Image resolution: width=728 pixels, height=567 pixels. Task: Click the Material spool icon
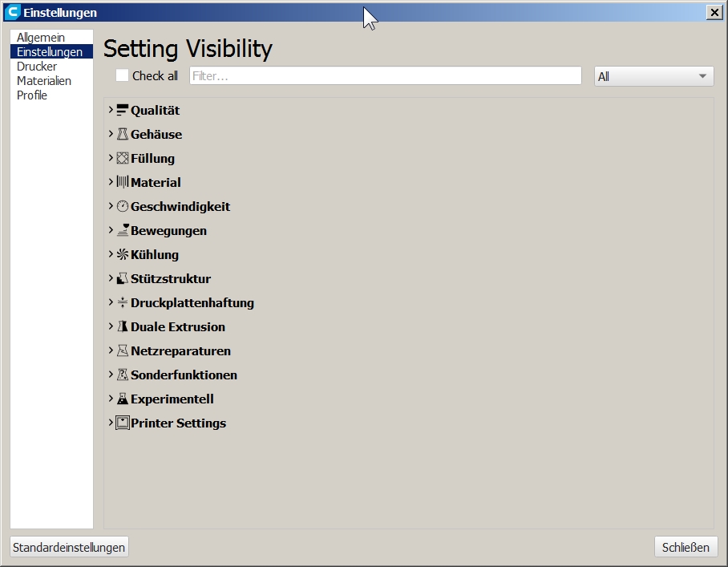(122, 183)
